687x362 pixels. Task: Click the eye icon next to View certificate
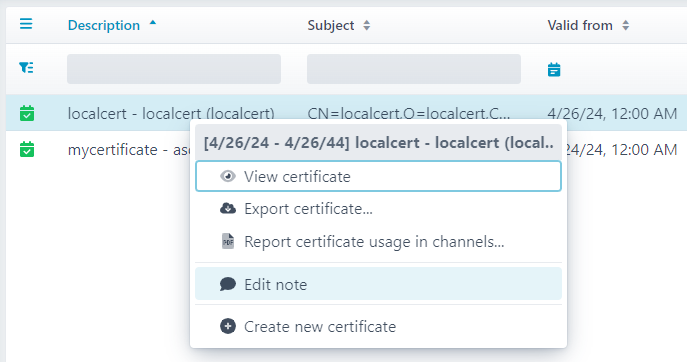coord(228,176)
